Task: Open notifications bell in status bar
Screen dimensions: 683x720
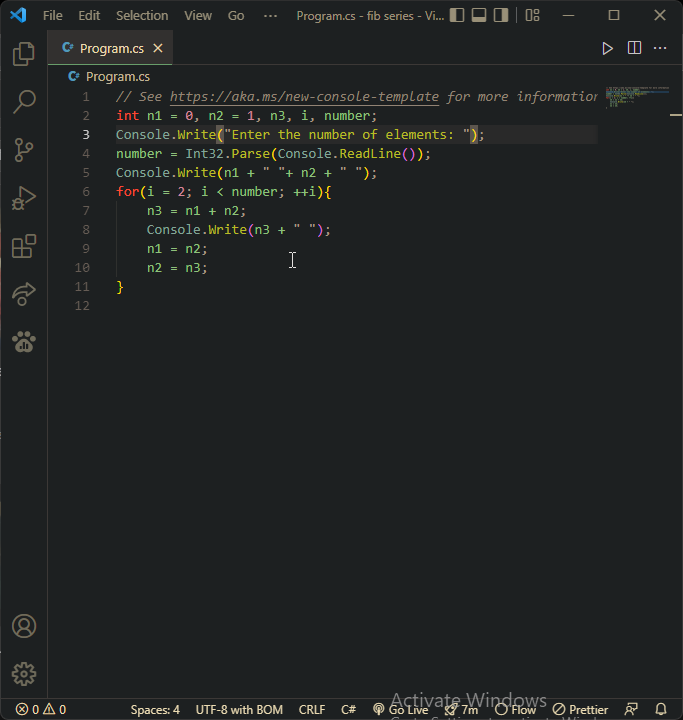Action: pyautogui.click(x=660, y=709)
